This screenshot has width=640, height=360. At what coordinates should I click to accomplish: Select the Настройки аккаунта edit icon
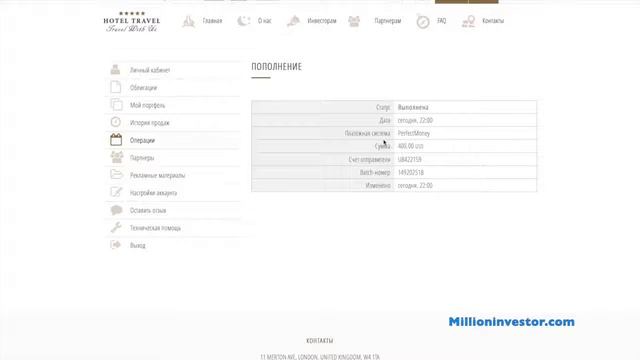pos(116,192)
